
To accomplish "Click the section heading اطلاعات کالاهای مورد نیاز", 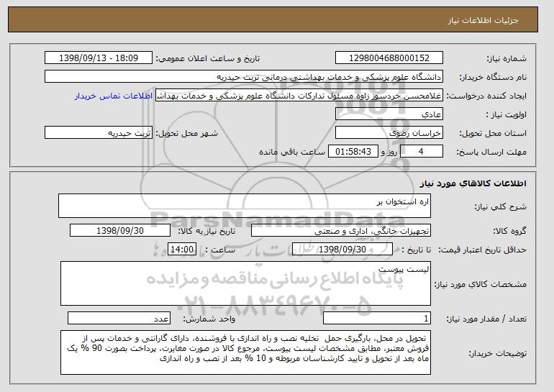I will [x=473, y=183].
